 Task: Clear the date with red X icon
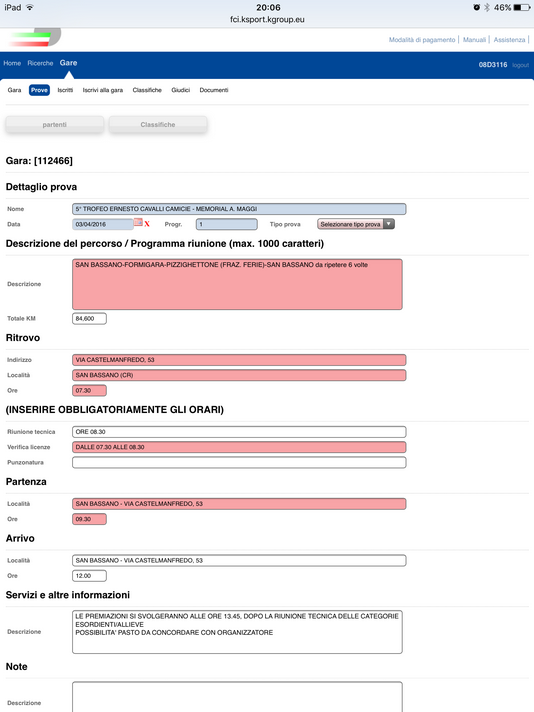point(147,224)
